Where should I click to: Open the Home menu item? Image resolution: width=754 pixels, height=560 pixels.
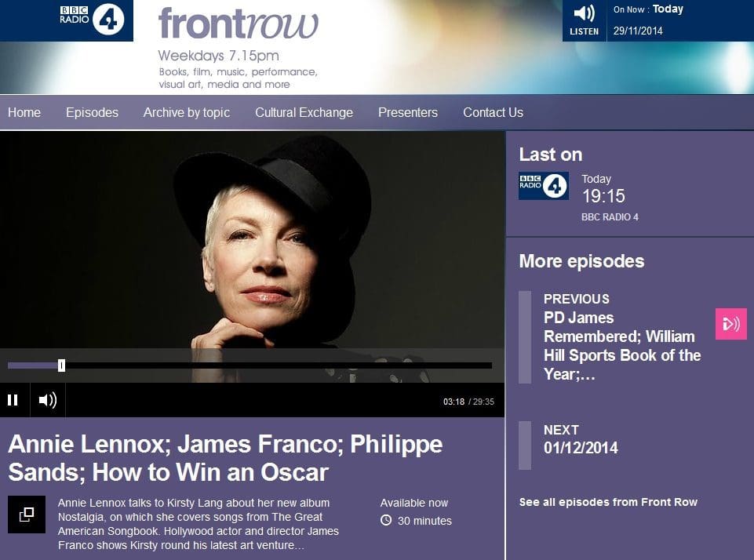coord(24,112)
